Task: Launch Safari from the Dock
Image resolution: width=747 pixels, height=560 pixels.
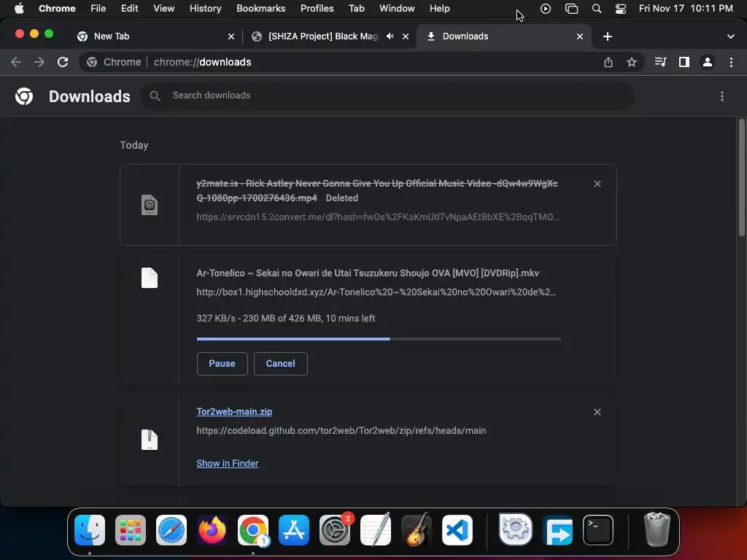Action: click(171, 530)
